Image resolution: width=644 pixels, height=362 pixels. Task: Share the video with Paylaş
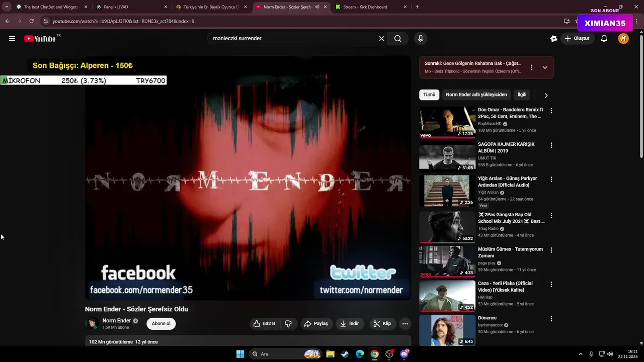click(x=315, y=324)
